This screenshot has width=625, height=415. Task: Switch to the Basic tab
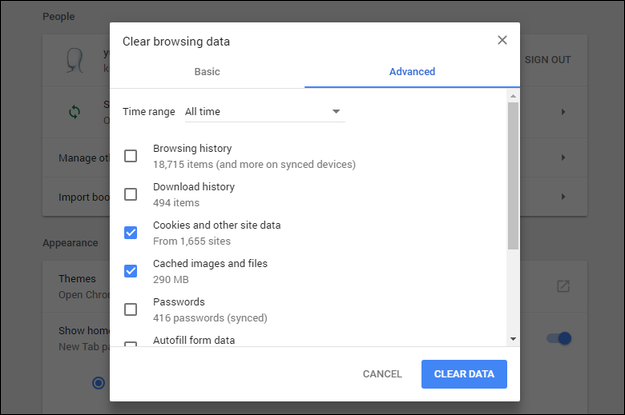coord(207,72)
